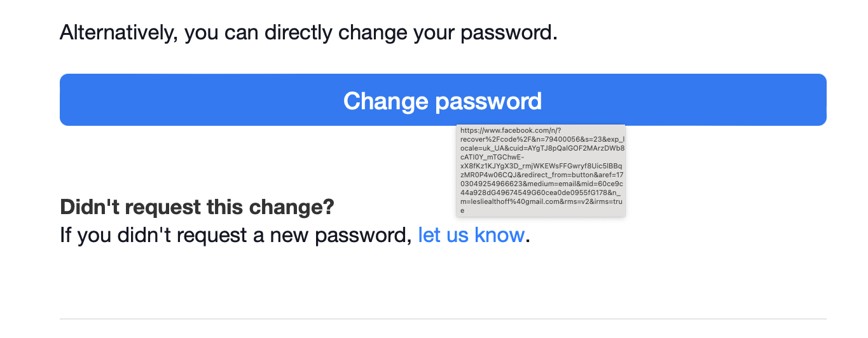Viewport: 868px width, 338px height.
Task: Click the "Didn't request this change?" heading
Action: (x=197, y=207)
